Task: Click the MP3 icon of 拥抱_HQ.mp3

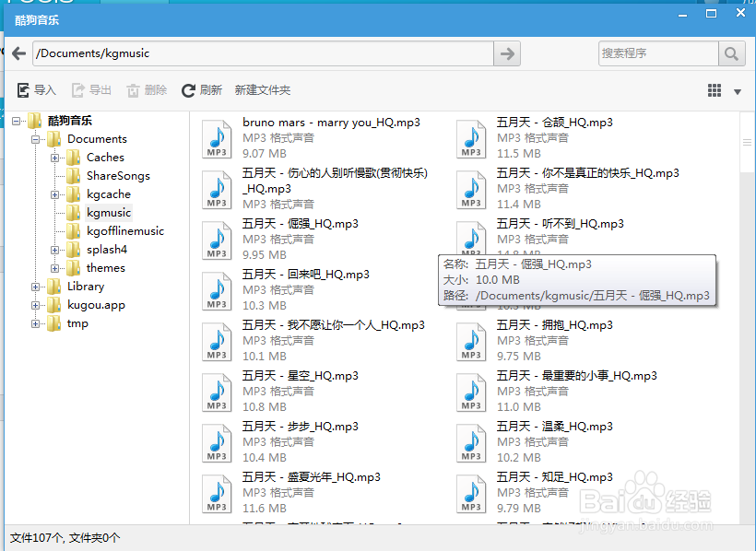Action: tap(471, 342)
